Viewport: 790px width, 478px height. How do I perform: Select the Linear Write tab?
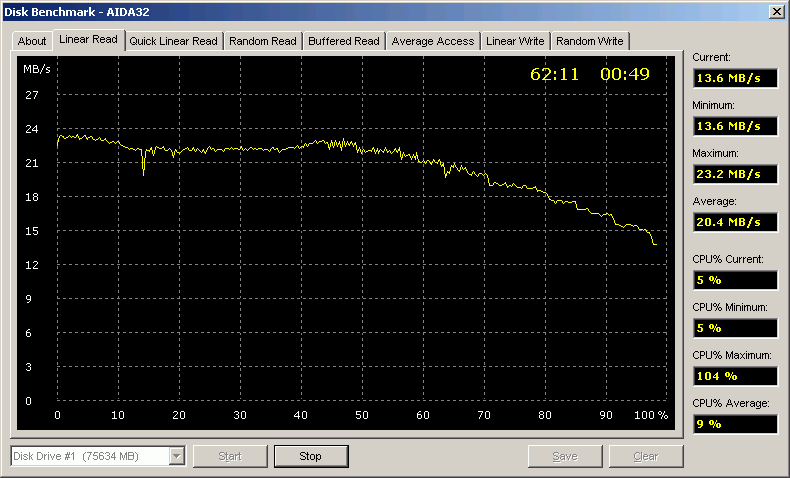pos(515,41)
